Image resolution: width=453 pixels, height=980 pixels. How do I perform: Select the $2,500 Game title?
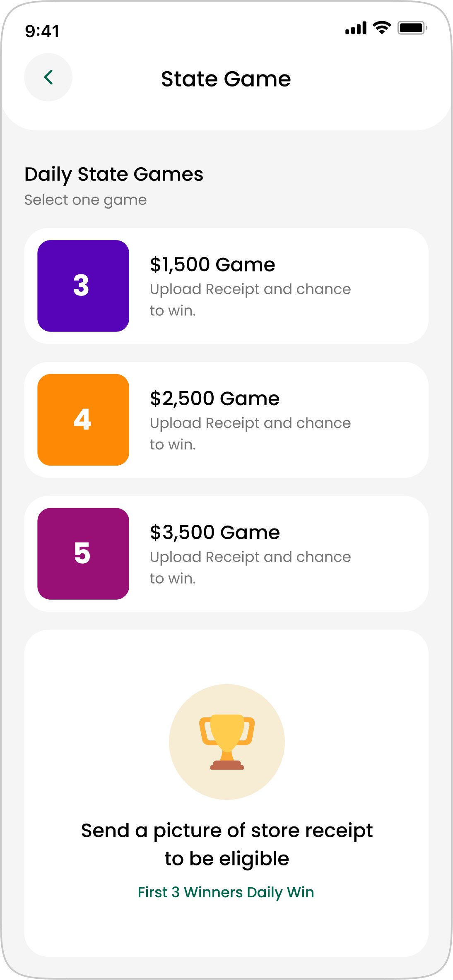click(214, 399)
